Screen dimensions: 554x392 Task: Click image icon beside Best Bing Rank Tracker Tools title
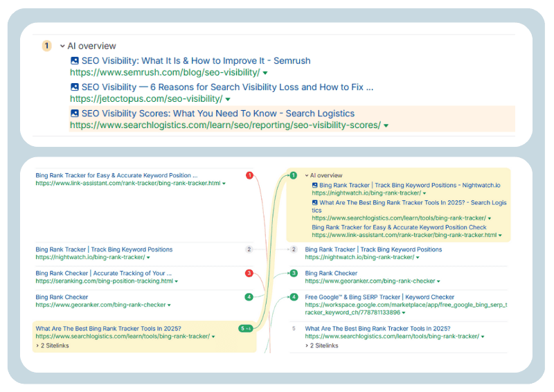[315, 202]
